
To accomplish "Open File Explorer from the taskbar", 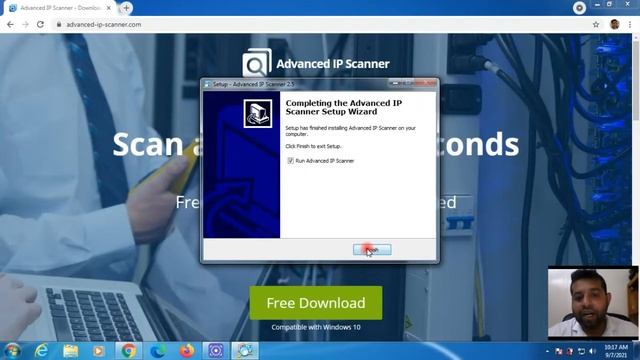I will click(x=70, y=351).
